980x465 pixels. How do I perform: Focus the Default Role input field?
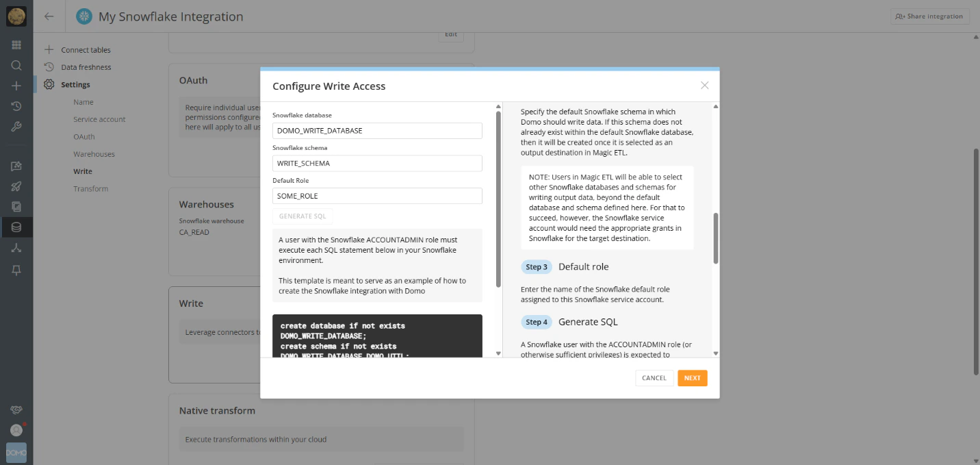377,196
